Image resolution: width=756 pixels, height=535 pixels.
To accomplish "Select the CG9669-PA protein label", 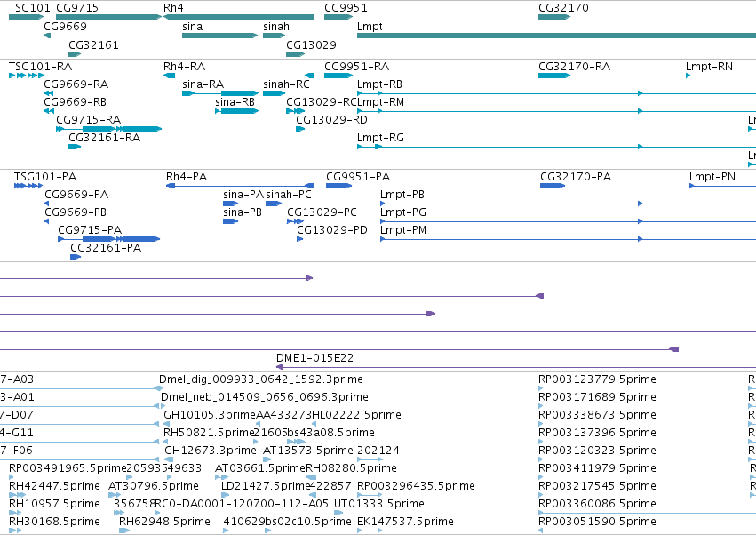I will tap(76, 195).
